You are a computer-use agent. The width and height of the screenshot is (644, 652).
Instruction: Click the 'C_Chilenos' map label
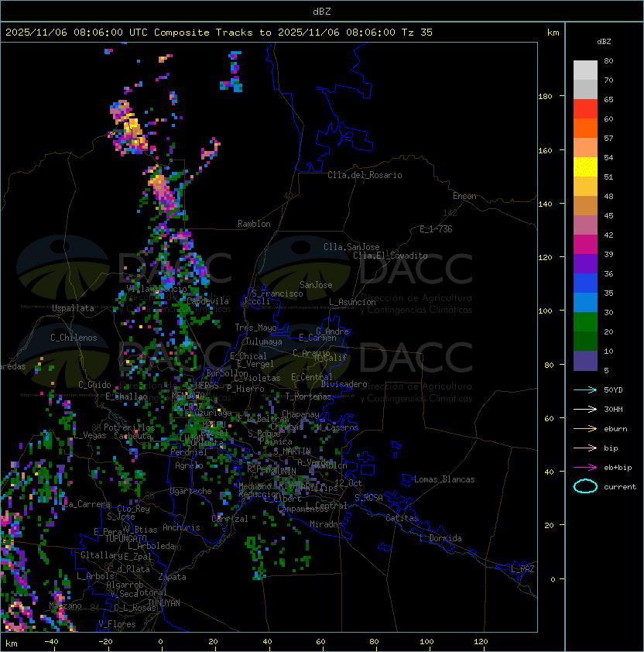(74, 338)
